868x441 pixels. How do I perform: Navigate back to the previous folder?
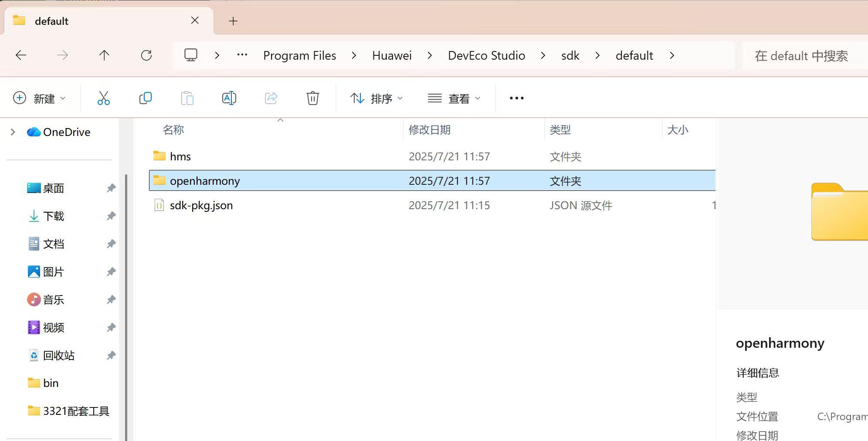click(x=20, y=55)
